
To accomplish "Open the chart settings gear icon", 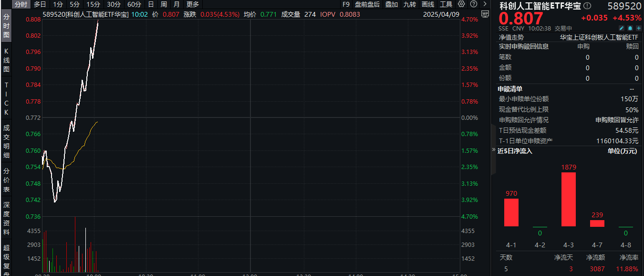I will pos(461,4).
